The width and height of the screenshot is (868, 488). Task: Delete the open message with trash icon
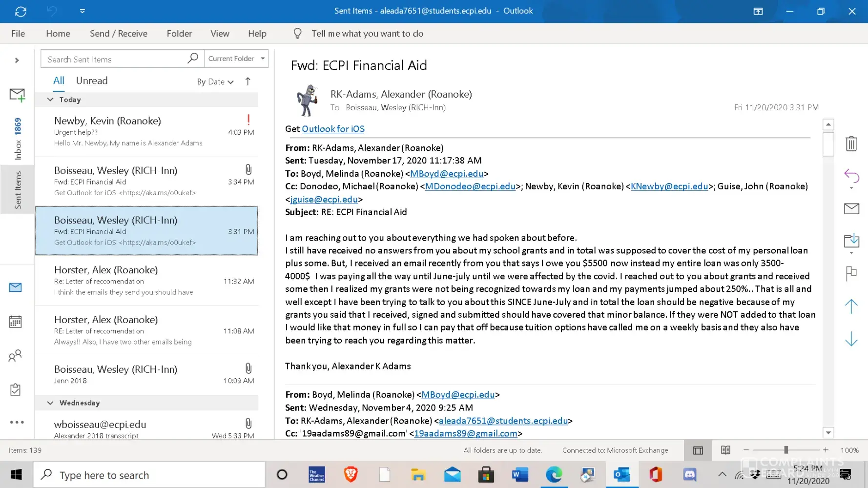tap(851, 143)
